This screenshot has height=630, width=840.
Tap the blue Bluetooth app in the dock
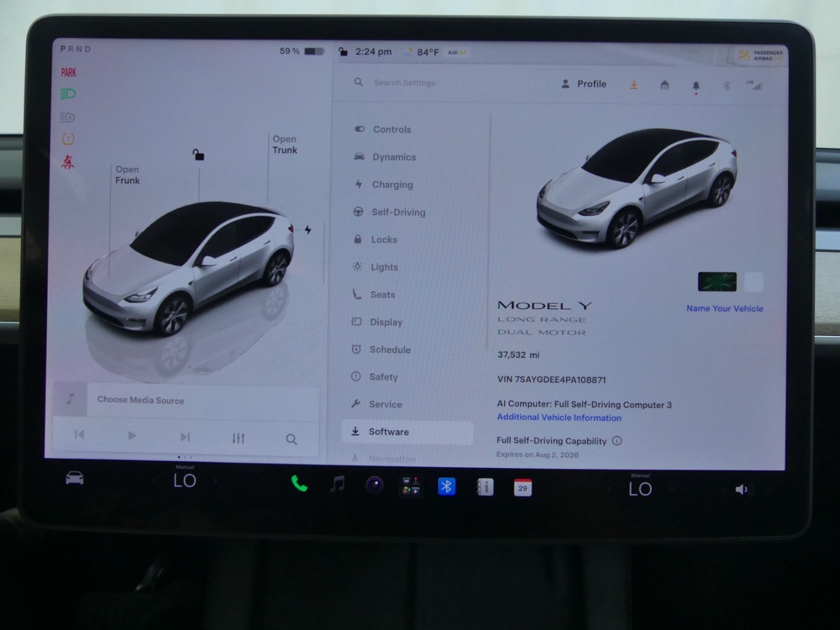tap(447, 487)
